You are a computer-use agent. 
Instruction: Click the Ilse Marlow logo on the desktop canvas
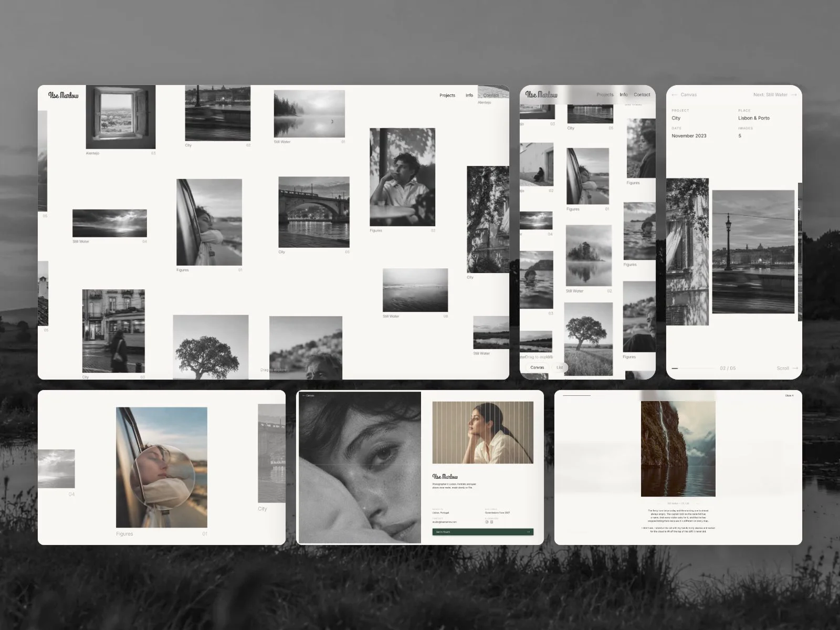point(64,95)
